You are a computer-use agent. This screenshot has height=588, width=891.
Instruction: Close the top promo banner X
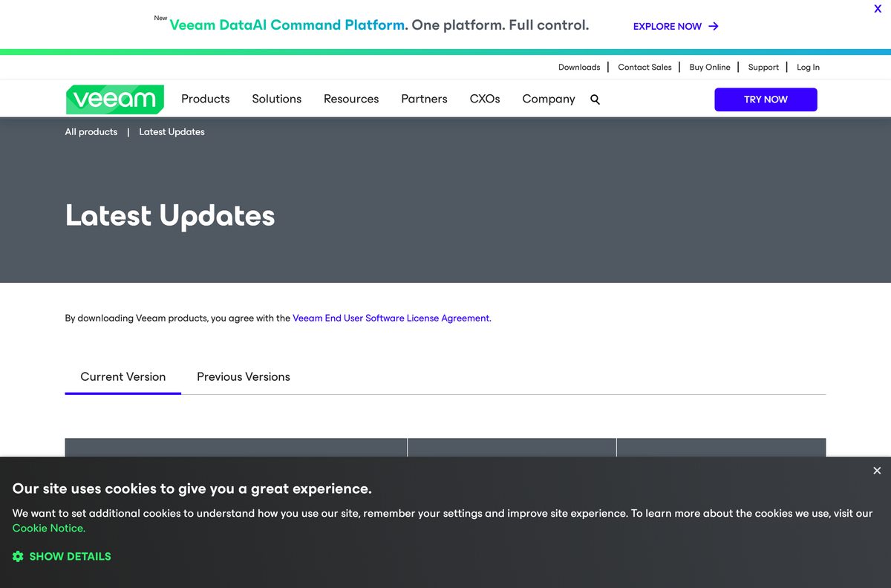coord(878,9)
